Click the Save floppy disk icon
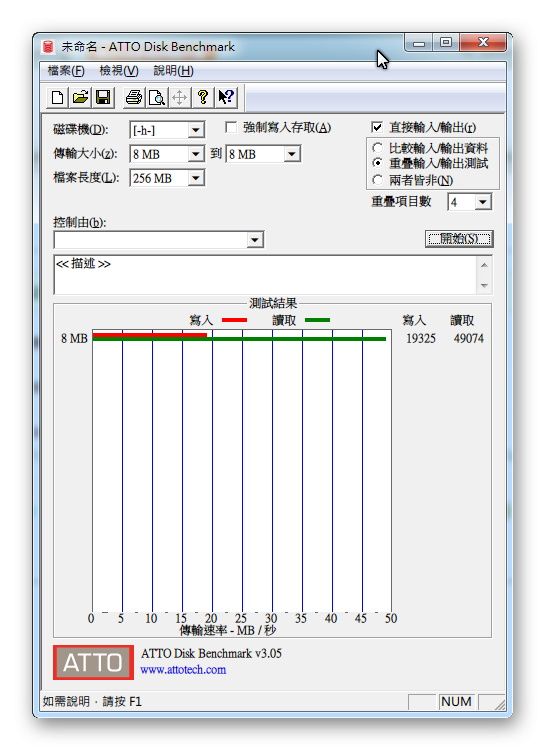Screen dimensions: 546x751 (x=103, y=98)
